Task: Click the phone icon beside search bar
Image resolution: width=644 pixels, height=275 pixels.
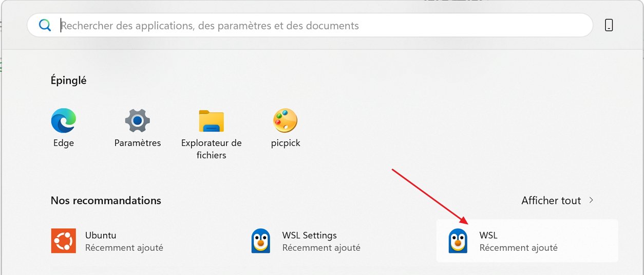Action: [609, 25]
